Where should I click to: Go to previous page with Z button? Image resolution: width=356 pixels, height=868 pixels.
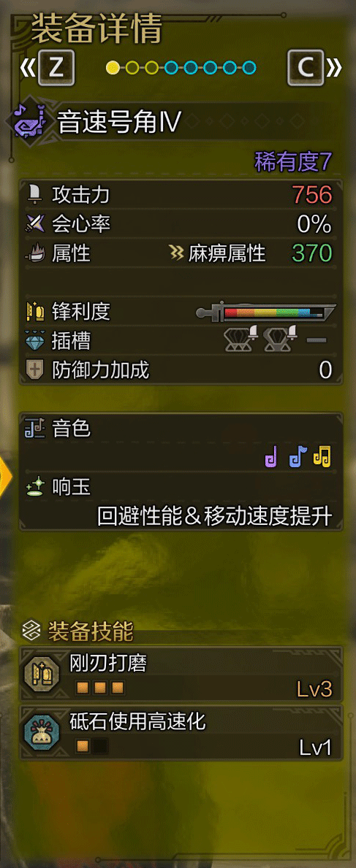56,68
